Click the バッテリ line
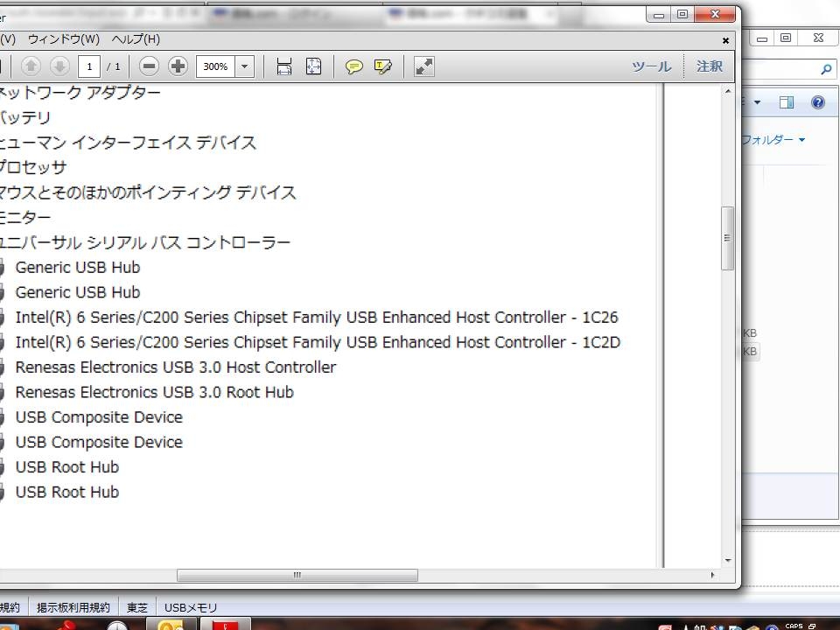This screenshot has height=630, width=840. pyautogui.click(x=25, y=118)
